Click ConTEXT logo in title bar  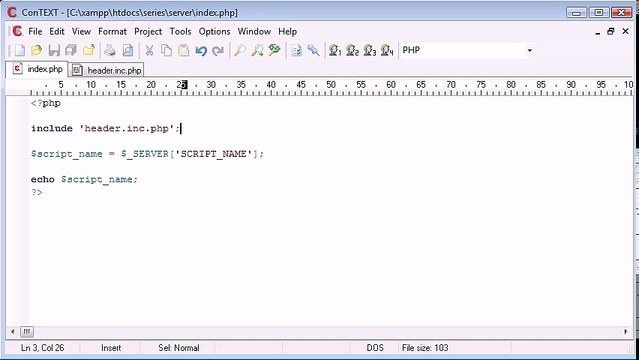click(12, 12)
